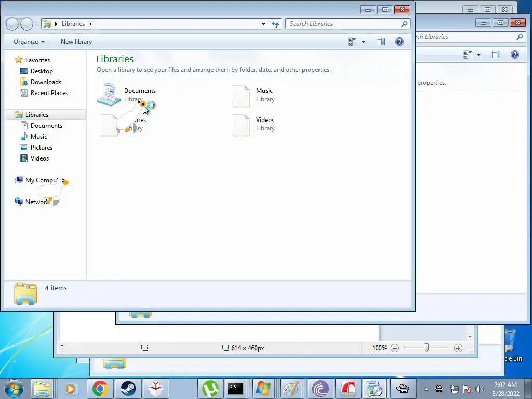Viewport: 532px width, 399px height.
Task: Select Favorites in the navigation pane
Action: click(x=37, y=60)
